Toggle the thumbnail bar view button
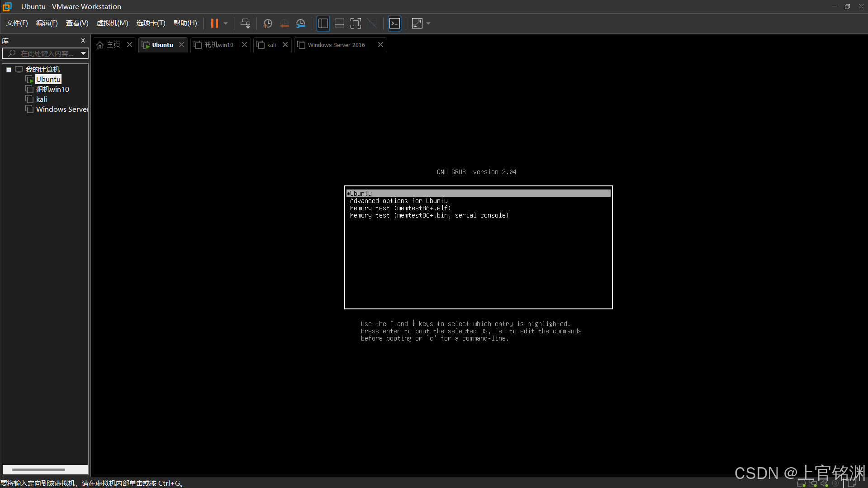The width and height of the screenshot is (868, 488). 339,24
